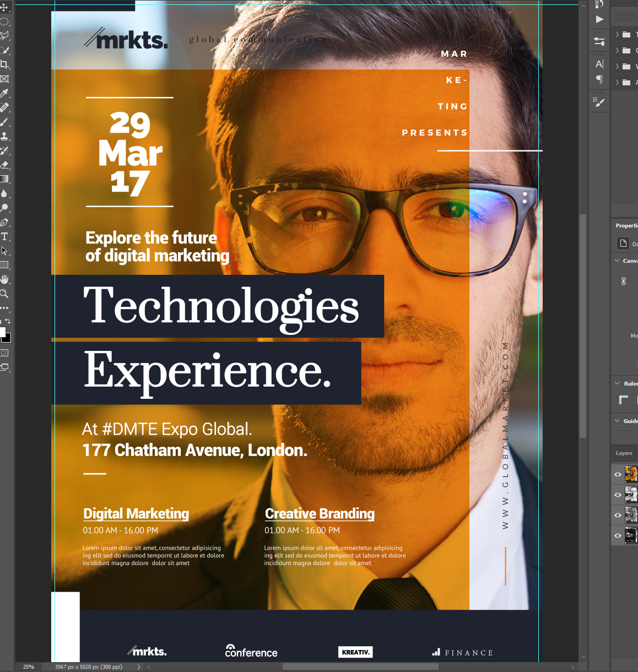
Task: Select the Path Selection tool
Action: 4,251
